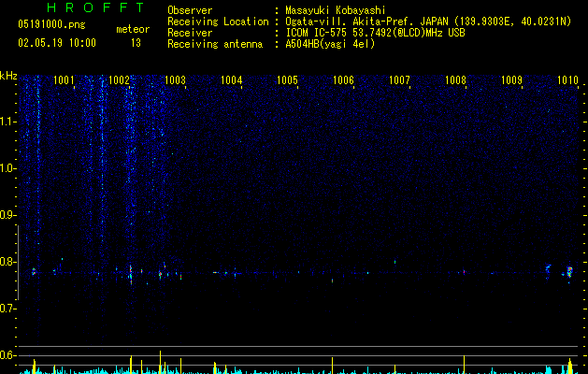
Task: Click the 0.8 frequency axis label
Action: (x=8, y=262)
